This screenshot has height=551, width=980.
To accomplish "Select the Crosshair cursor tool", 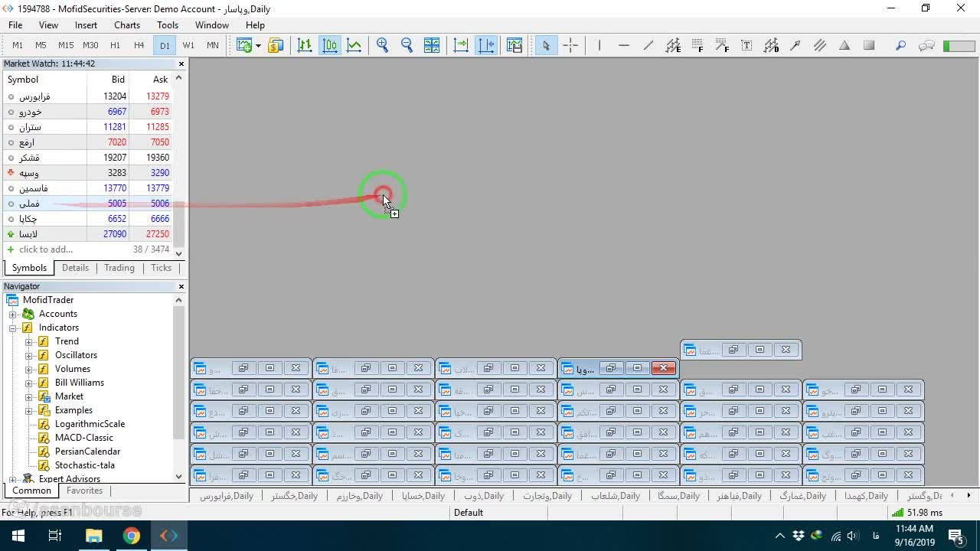I will [570, 46].
